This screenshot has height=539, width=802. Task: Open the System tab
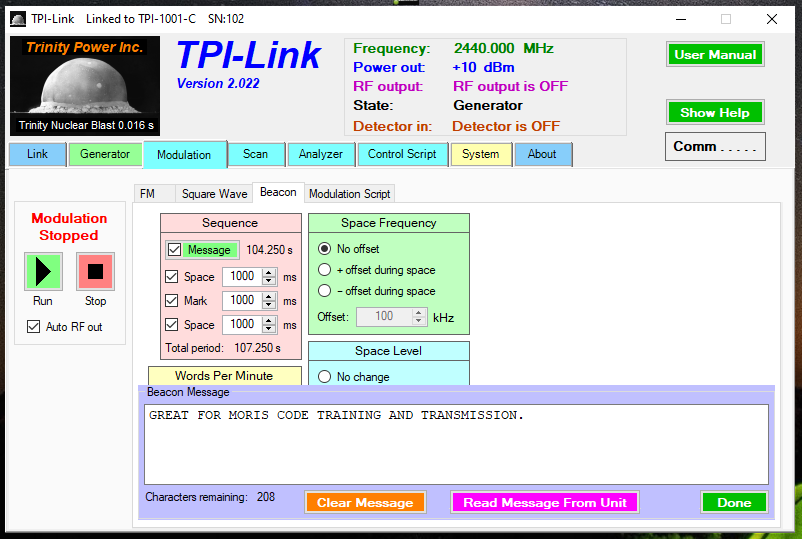pyautogui.click(x=480, y=154)
